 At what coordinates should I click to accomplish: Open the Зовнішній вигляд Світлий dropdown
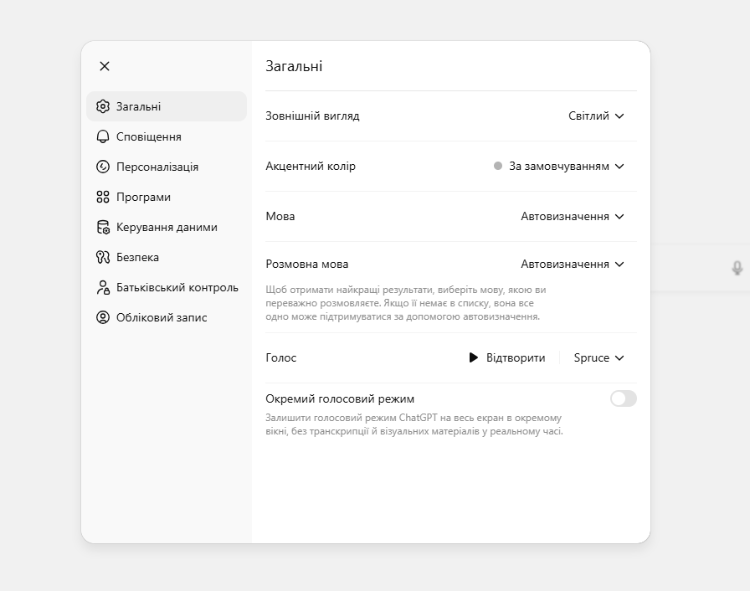[596, 116]
